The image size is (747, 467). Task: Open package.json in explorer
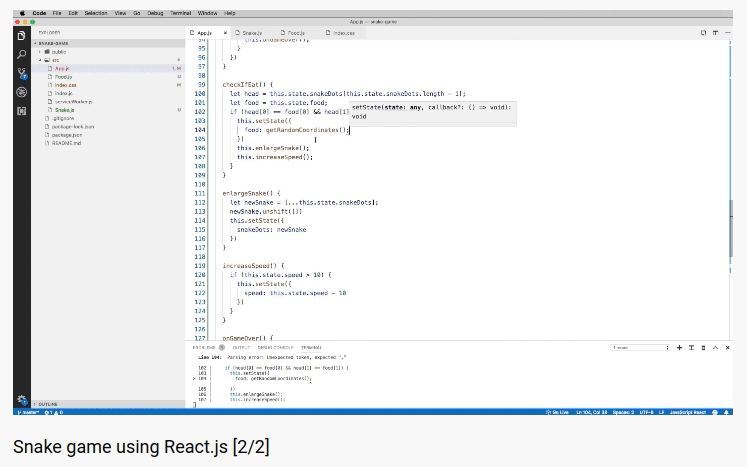(x=66, y=135)
